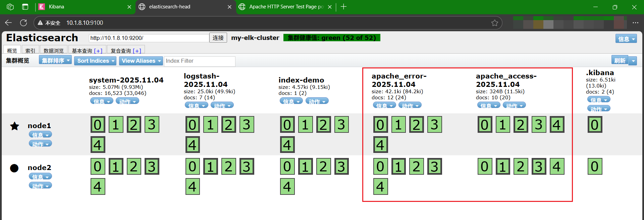Open 动作 dropdown for index-demo
This screenshot has width=644, height=220.
point(317,101)
